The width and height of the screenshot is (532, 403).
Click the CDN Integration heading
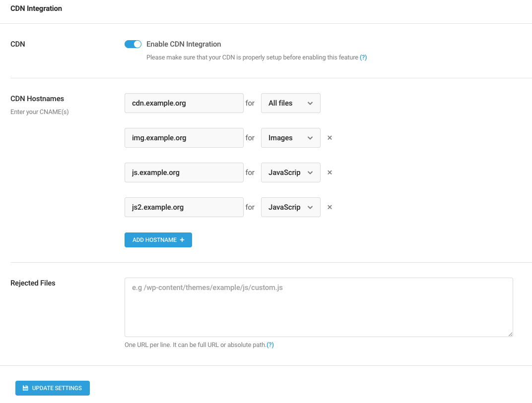click(36, 8)
